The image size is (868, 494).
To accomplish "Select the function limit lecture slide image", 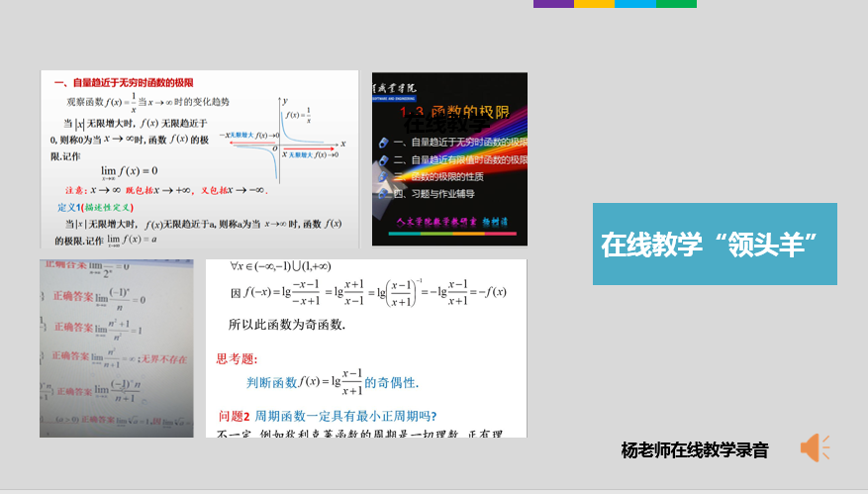I will [199, 158].
